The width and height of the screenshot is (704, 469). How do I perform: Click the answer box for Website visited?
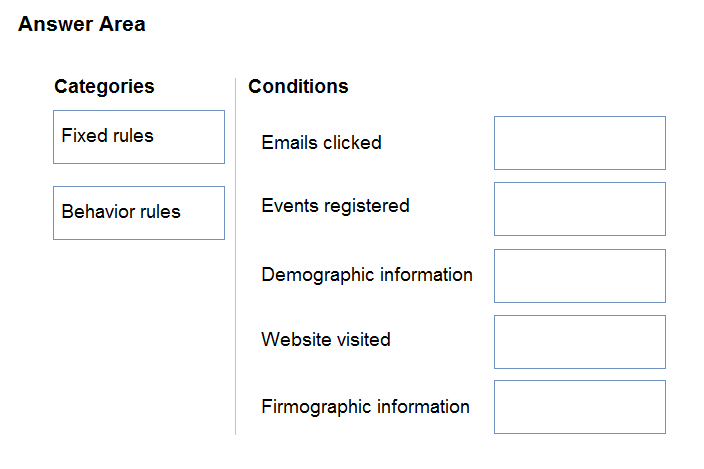click(580, 342)
